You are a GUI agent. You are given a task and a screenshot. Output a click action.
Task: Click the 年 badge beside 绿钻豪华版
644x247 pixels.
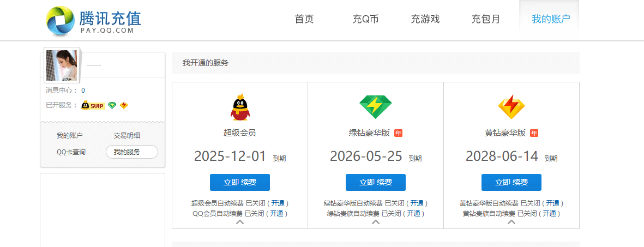[399, 133]
